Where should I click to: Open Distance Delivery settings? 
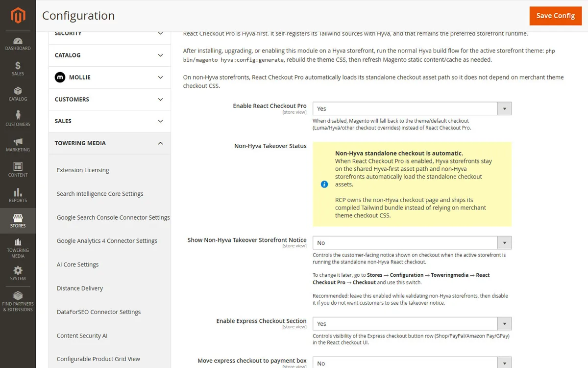(x=80, y=289)
